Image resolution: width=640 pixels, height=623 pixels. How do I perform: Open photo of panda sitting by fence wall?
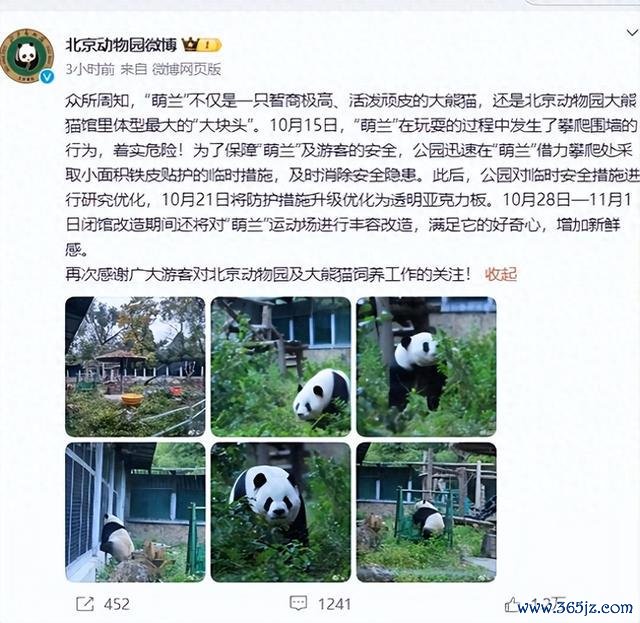click(x=135, y=512)
